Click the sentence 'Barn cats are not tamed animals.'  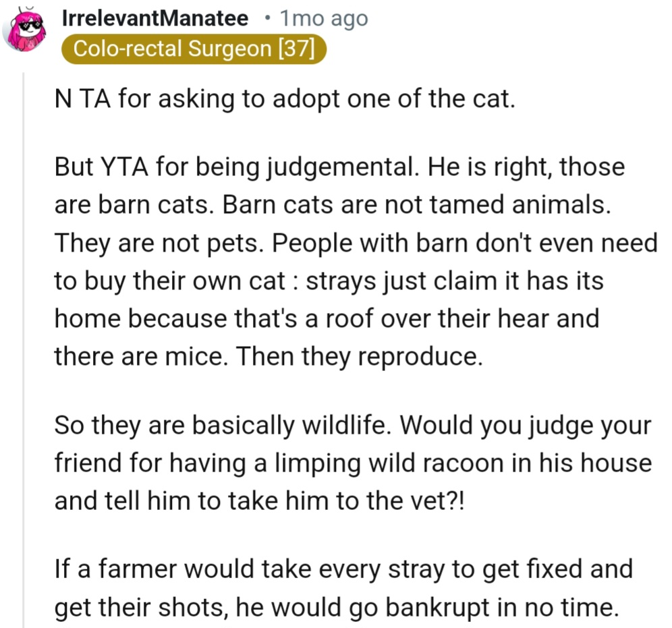[416, 205]
